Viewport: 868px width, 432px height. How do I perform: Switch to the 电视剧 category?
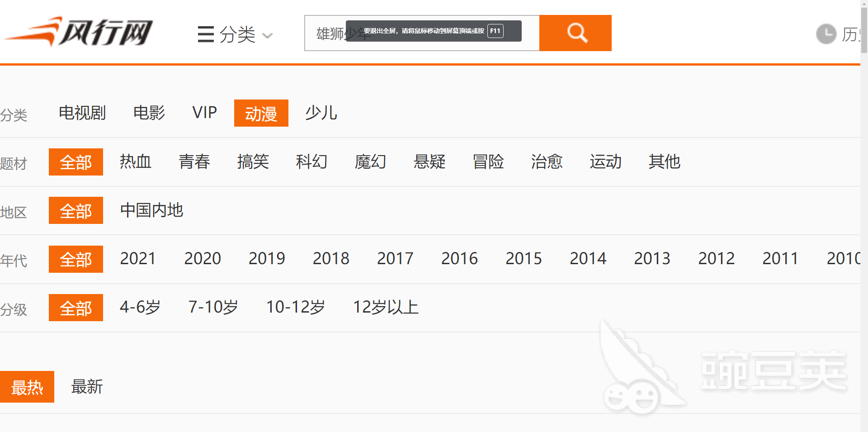[82, 113]
